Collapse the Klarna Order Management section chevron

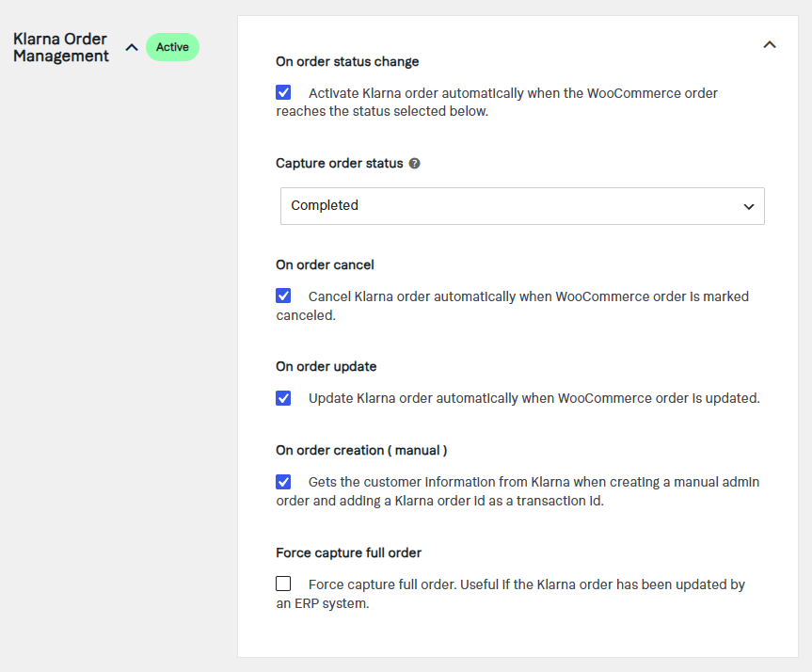(x=132, y=48)
